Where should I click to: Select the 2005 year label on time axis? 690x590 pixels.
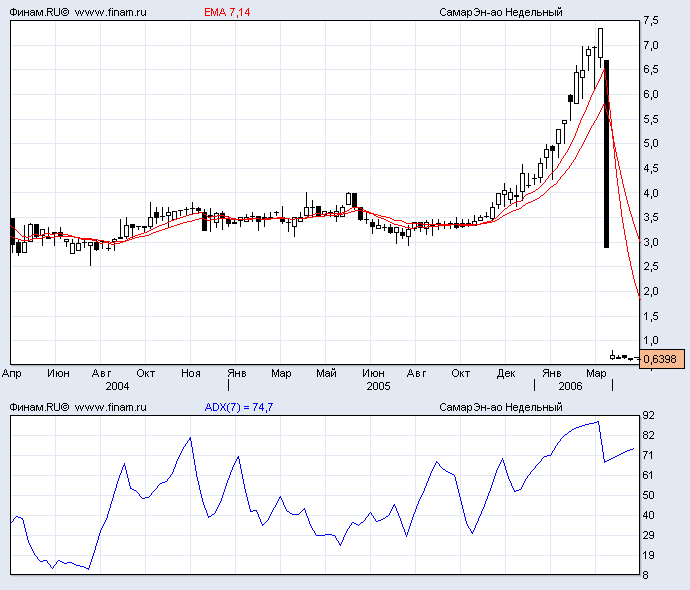tap(378, 385)
